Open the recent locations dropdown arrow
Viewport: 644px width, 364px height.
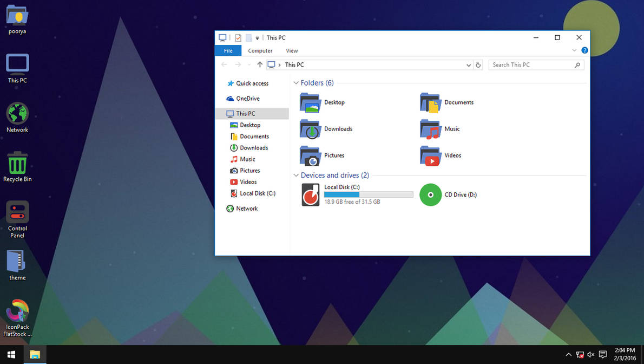(x=249, y=65)
